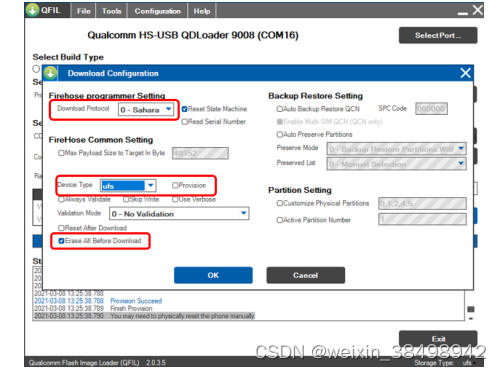Open the Help menu
The image size is (501, 371).
click(202, 11)
